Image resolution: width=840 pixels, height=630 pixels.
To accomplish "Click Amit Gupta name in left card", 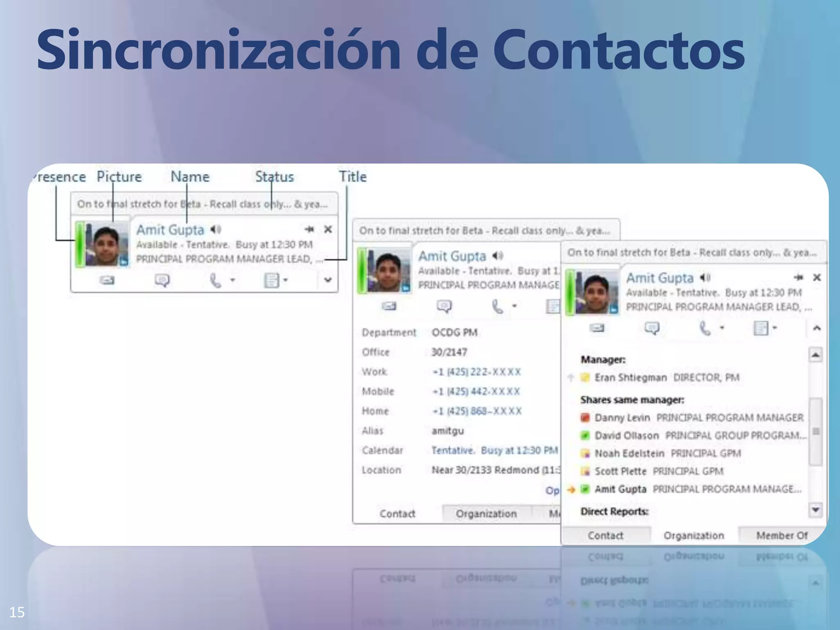I will pos(170,230).
